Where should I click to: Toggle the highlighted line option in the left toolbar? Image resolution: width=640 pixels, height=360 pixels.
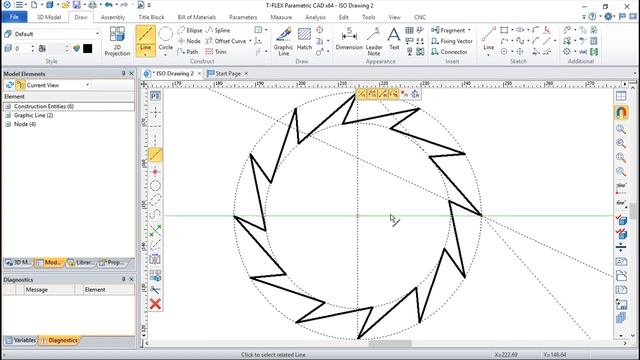pyautogui.click(x=155, y=155)
